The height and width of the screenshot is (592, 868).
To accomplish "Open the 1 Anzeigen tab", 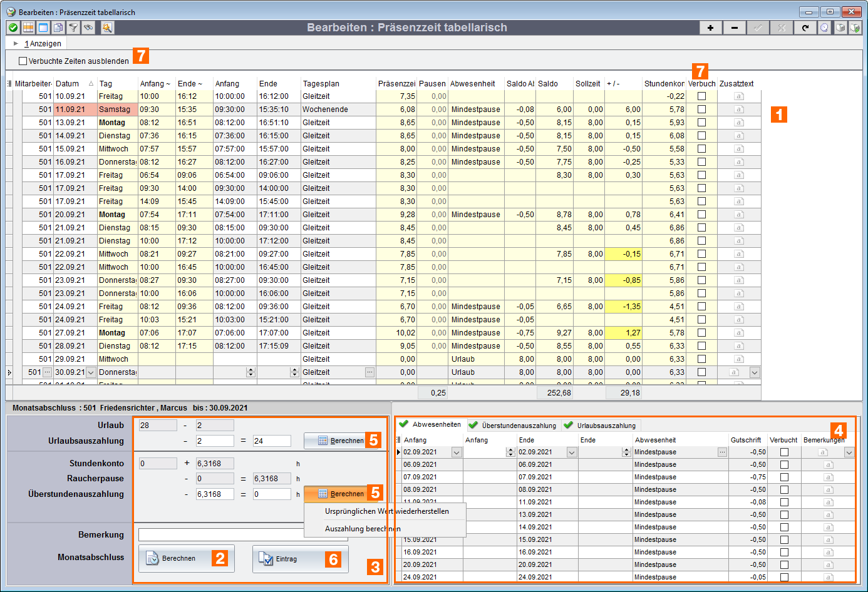I will [x=43, y=44].
